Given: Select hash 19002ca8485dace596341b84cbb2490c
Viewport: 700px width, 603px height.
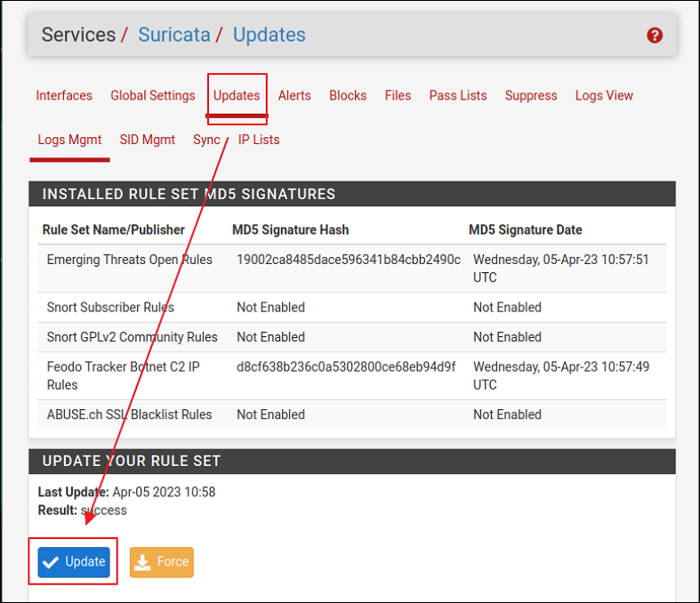Looking at the screenshot, I should [x=349, y=260].
